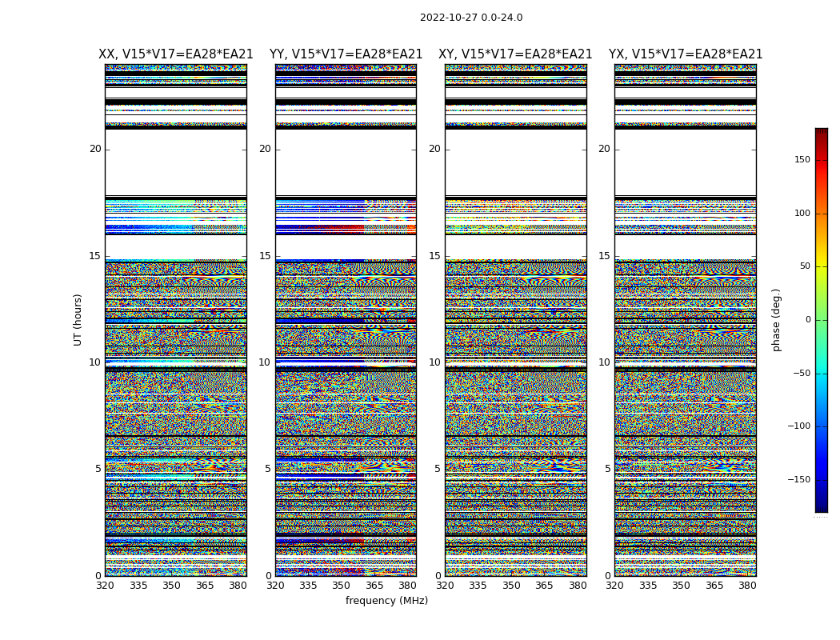Click the 350 MHz tick under XX panel

(171, 586)
